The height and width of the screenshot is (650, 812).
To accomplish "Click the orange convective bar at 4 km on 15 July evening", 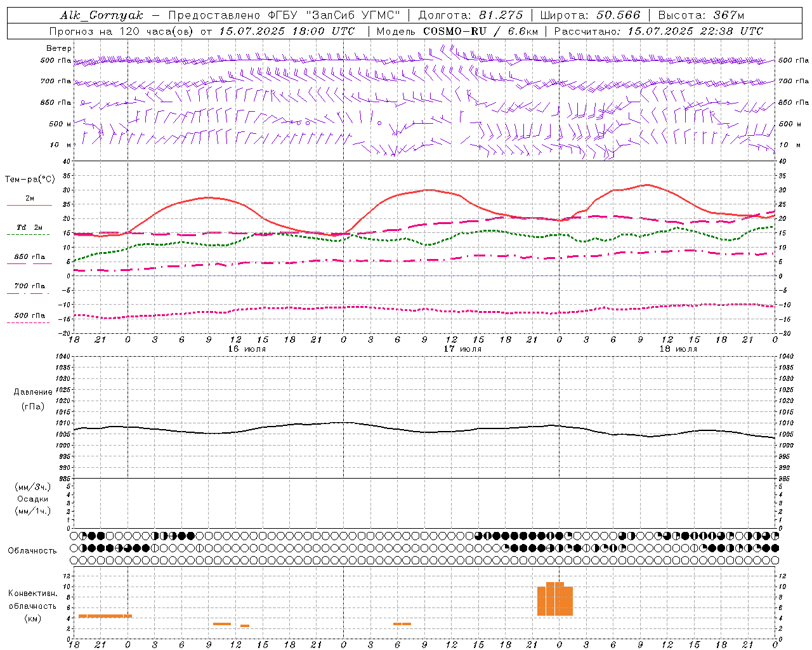I will 105,616.
